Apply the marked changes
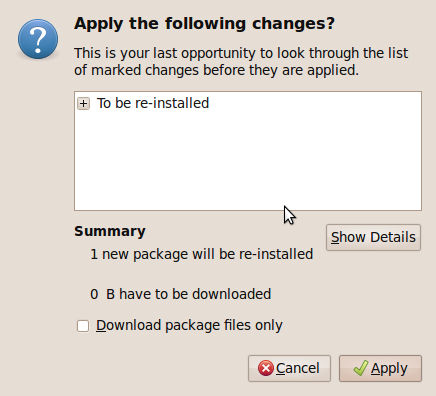436x396 pixels. click(380, 368)
